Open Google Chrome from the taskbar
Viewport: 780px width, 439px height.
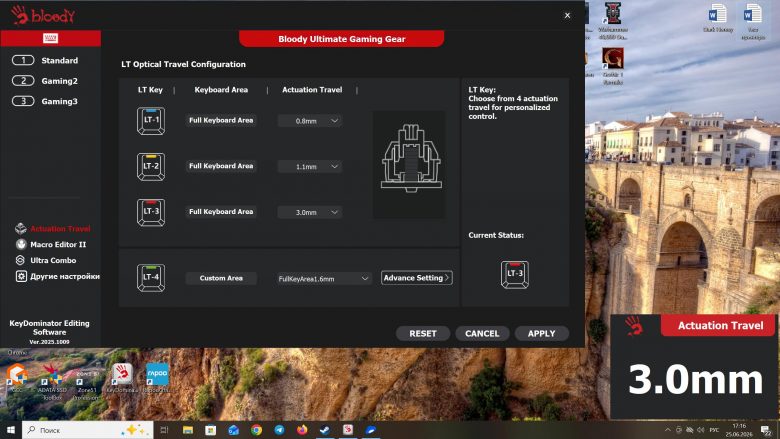coord(256,430)
